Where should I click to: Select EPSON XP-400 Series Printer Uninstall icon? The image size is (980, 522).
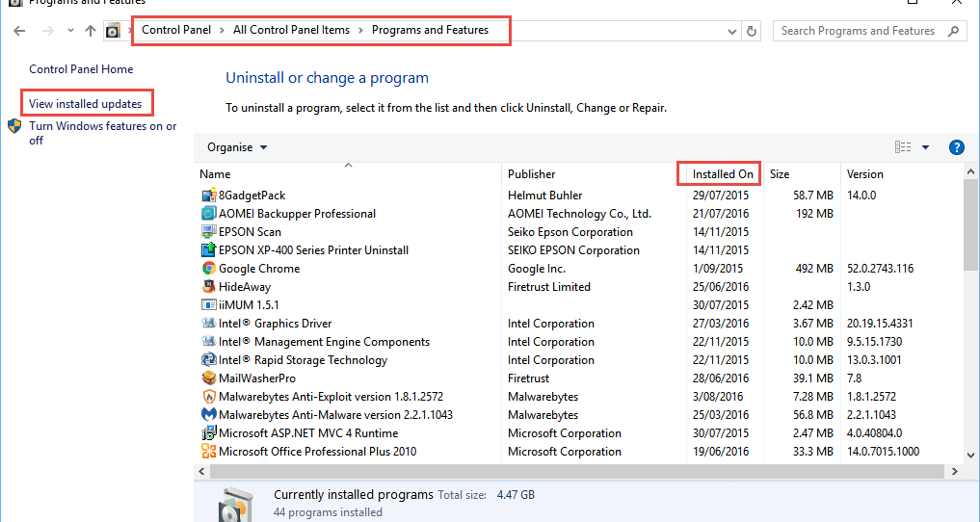coord(209,249)
